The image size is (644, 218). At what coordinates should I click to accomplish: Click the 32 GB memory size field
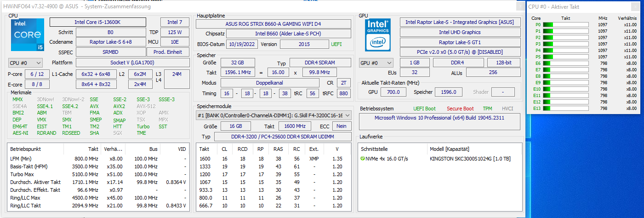tap(238, 63)
